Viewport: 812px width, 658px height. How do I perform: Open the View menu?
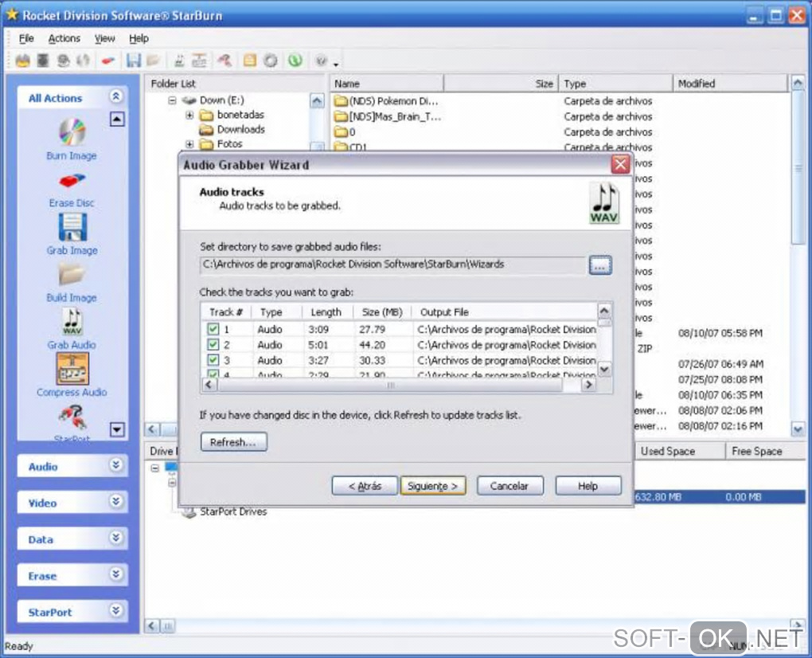pos(104,38)
